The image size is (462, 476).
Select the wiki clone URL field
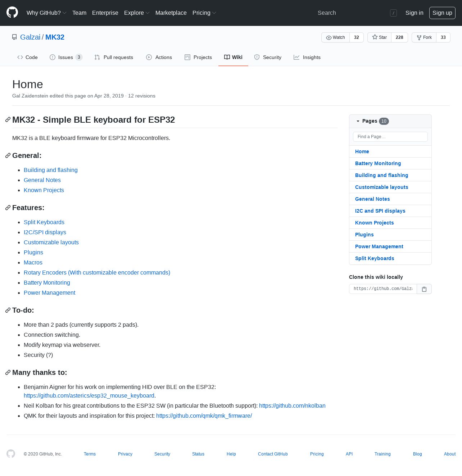point(383,289)
